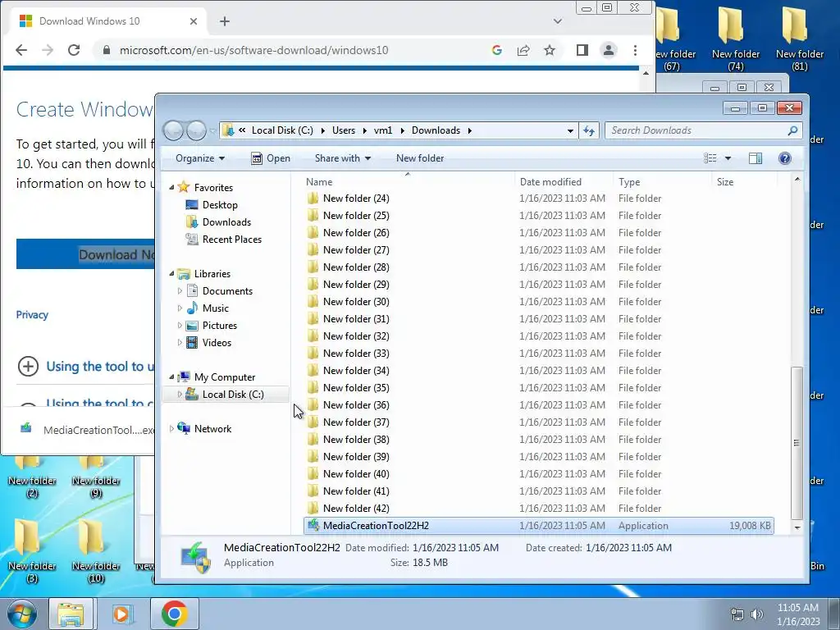Select Desktop in Favorites

click(211, 204)
